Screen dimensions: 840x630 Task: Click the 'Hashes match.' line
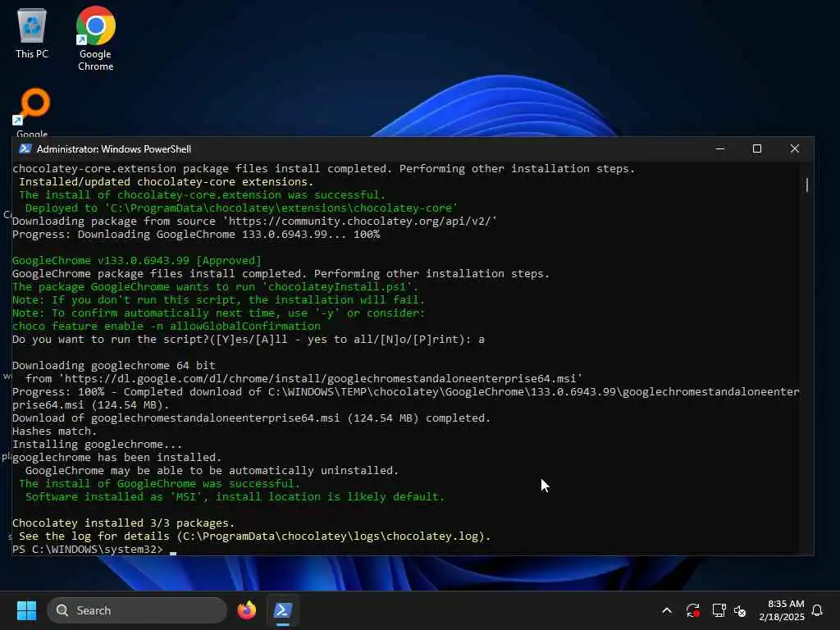click(x=55, y=431)
